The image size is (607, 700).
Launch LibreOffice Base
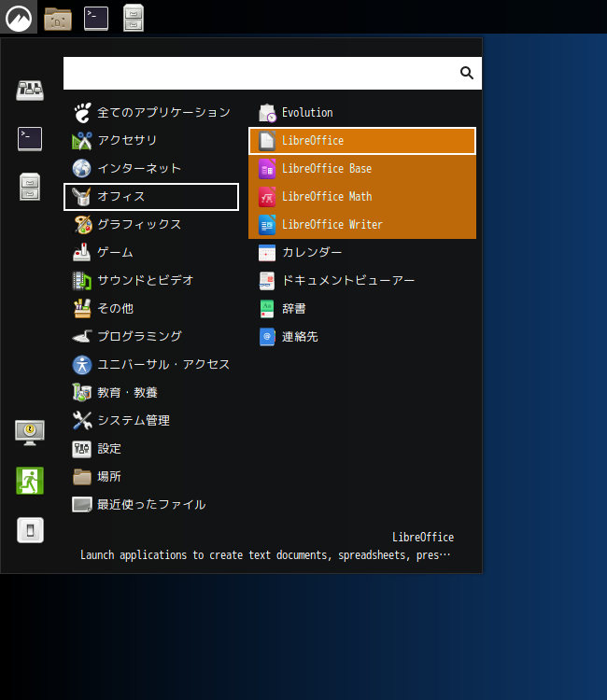(x=362, y=168)
